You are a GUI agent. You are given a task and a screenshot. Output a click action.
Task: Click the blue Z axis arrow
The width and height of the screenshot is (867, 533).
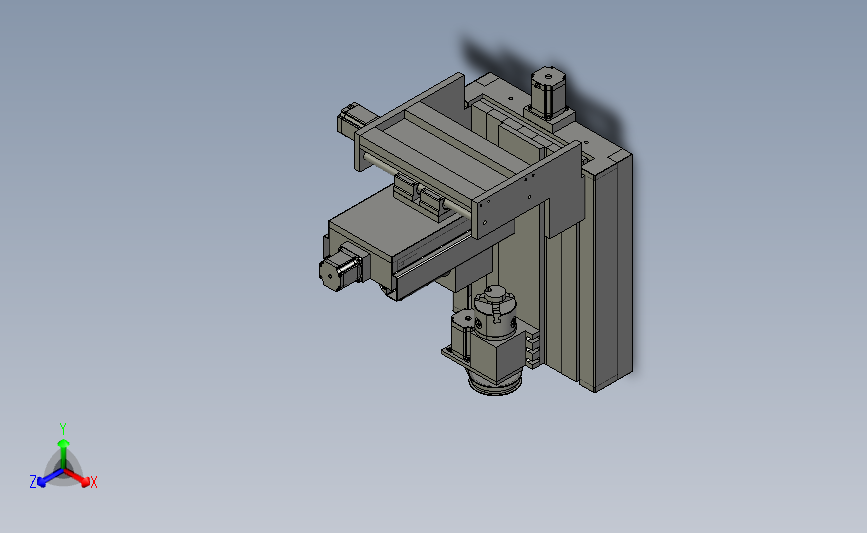[50, 478]
